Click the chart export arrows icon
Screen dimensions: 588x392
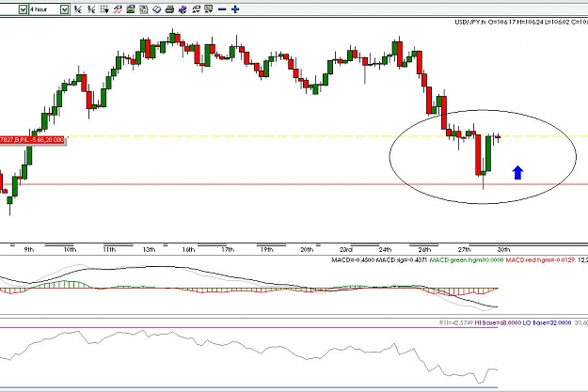click(x=196, y=9)
